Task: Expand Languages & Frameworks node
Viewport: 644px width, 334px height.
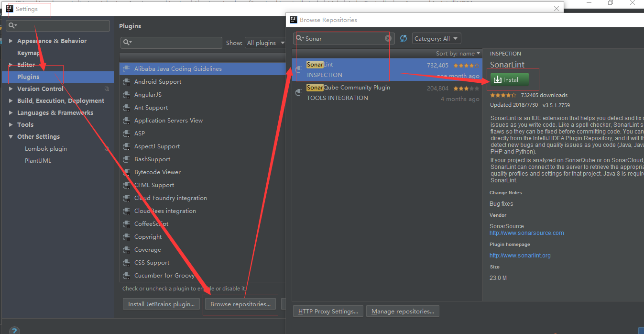Action: click(x=11, y=113)
